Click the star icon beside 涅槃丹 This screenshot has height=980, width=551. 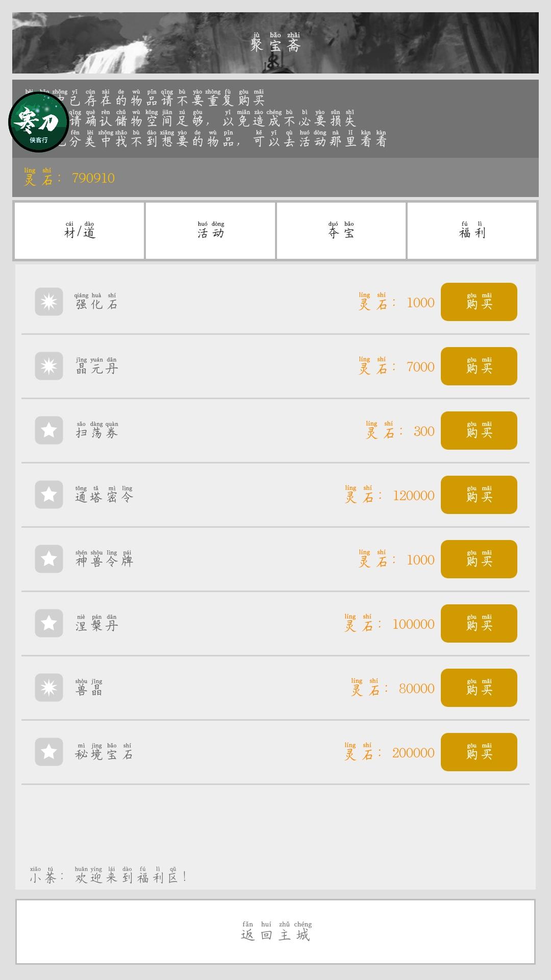tap(49, 623)
